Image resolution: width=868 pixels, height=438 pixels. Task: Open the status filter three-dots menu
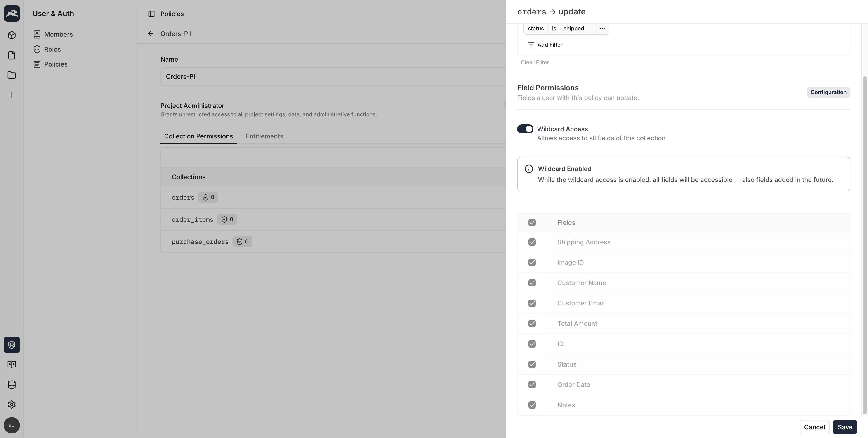click(602, 29)
